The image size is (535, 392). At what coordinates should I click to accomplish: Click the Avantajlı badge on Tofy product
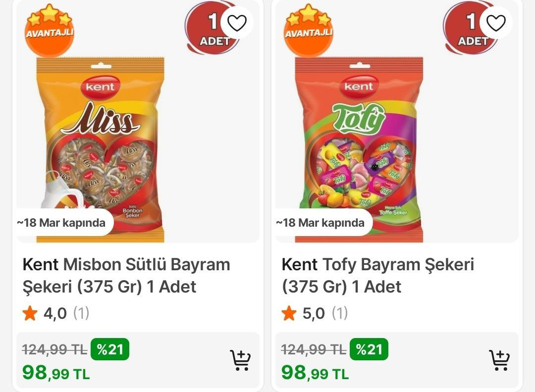[308, 31]
